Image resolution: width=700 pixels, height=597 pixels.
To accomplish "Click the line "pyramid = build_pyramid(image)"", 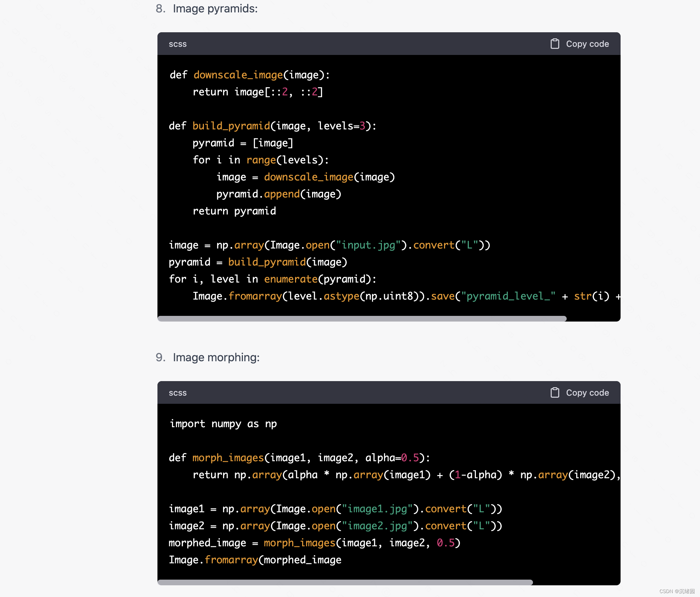I will [258, 262].
